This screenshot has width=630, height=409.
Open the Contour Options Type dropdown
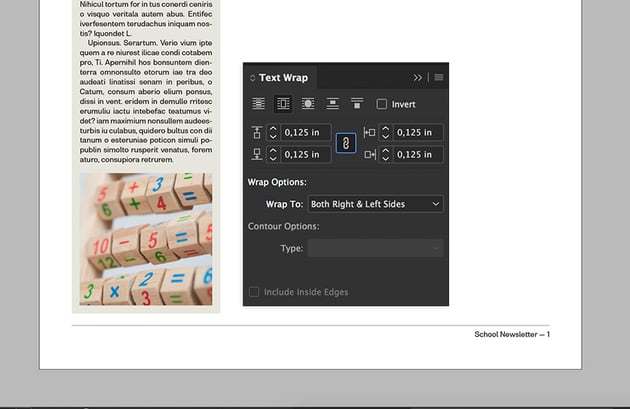pos(375,248)
